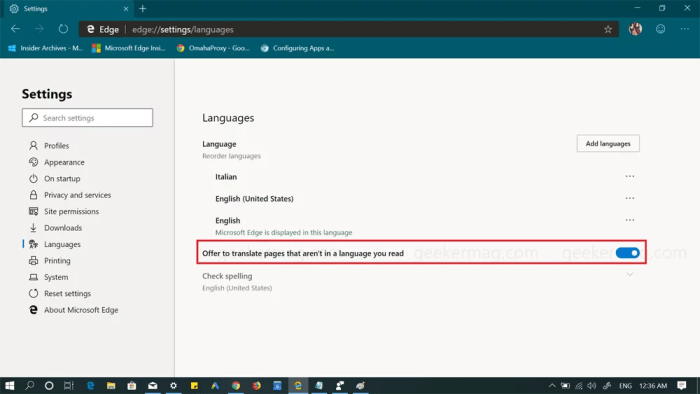Open the Downloads settings icon in sidebar

pos(33,228)
